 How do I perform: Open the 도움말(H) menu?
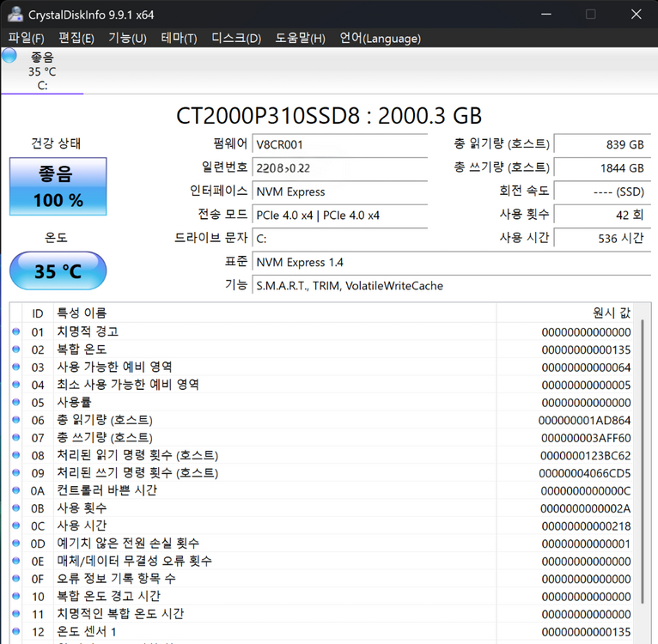300,38
